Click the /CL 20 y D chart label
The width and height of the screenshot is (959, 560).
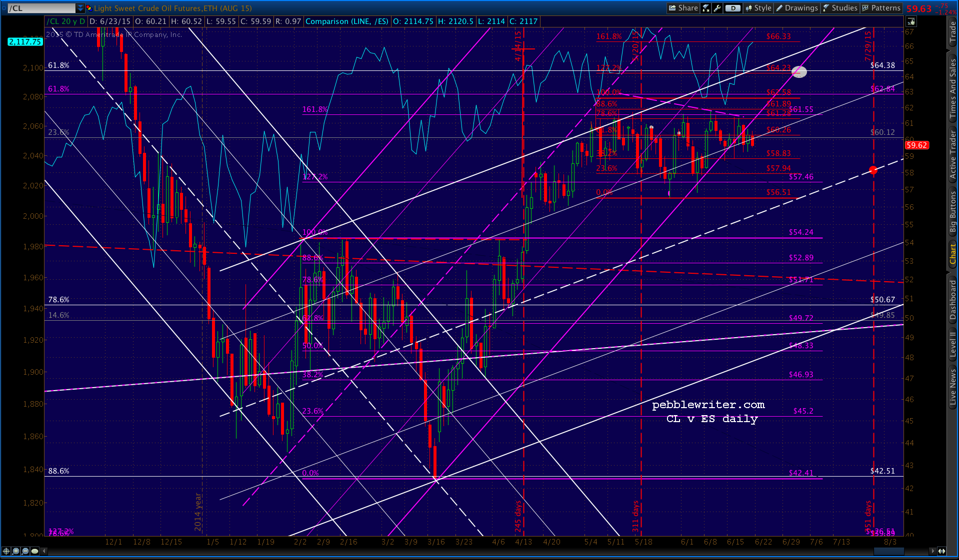click(x=66, y=21)
